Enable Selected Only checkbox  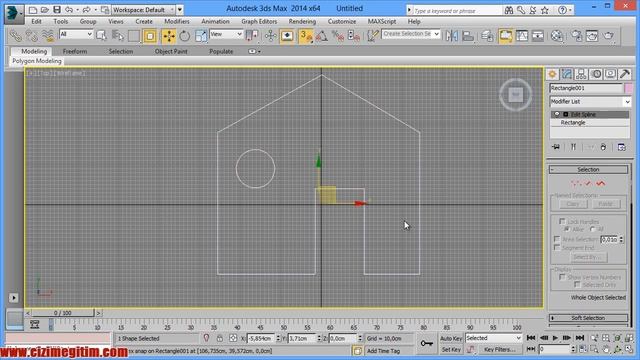(x=577, y=284)
